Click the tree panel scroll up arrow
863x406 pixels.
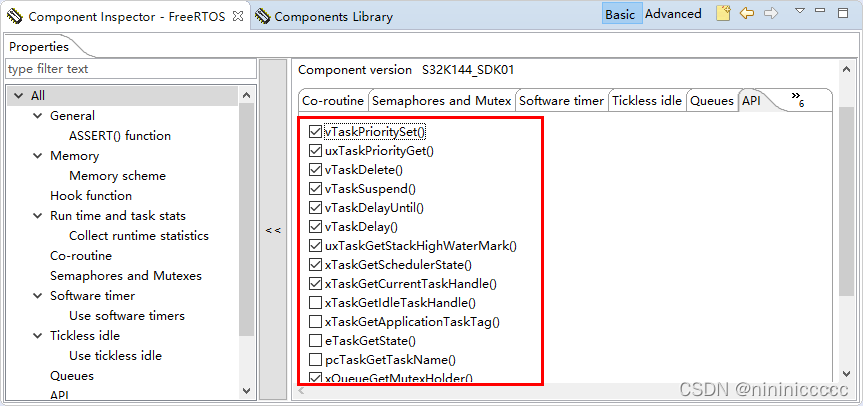[247, 95]
